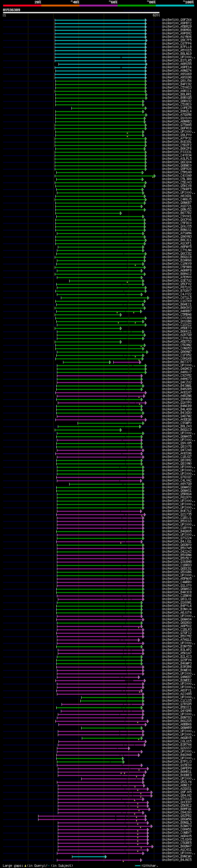The height and width of the screenshot is (868, 197).
Task: Click label UniRef100_Q9FJK5
Action: click(x=177, y=792)
